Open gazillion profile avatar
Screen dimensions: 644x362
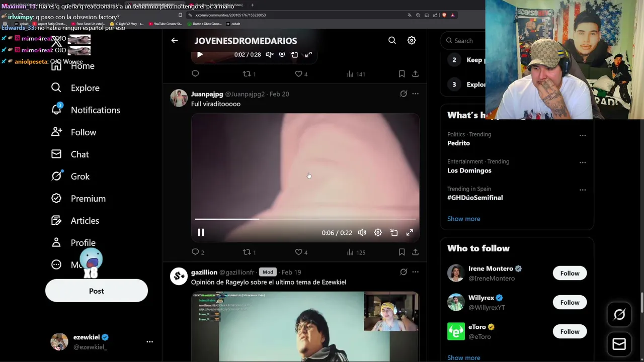coord(179,276)
